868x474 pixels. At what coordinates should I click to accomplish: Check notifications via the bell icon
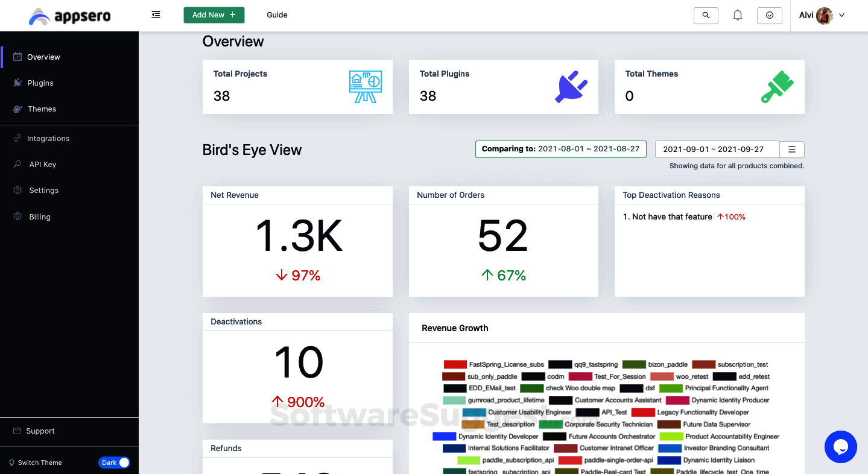[x=737, y=14]
